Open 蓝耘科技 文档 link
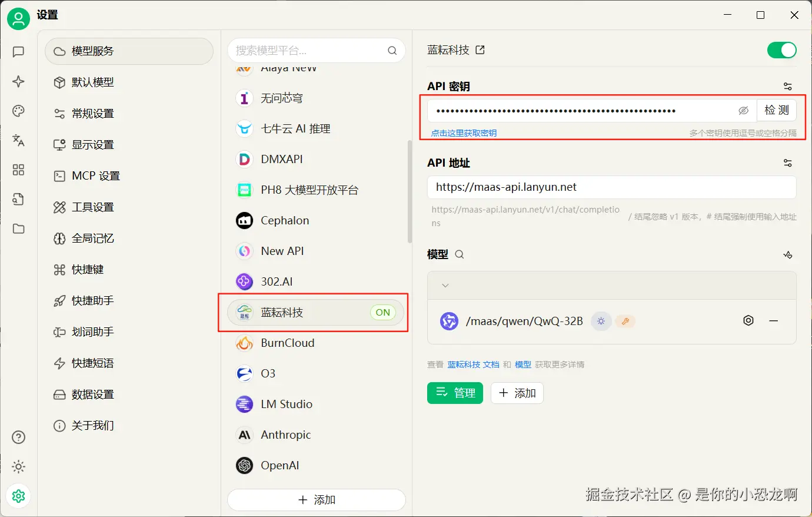Image resolution: width=812 pixels, height=517 pixels. tap(473, 364)
